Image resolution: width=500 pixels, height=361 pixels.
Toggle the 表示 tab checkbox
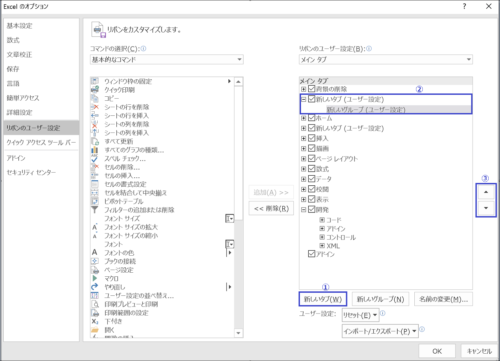click(x=312, y=199)
